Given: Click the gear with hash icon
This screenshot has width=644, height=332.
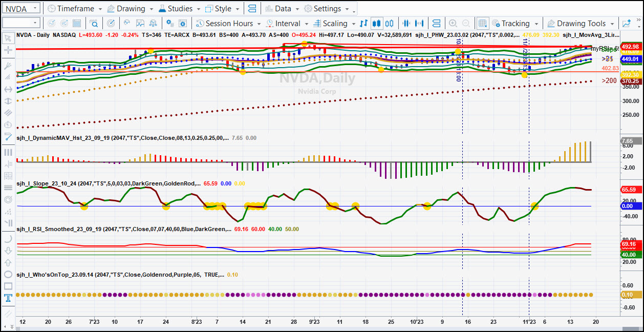Looking at the screenshot, I should point(170,24).
